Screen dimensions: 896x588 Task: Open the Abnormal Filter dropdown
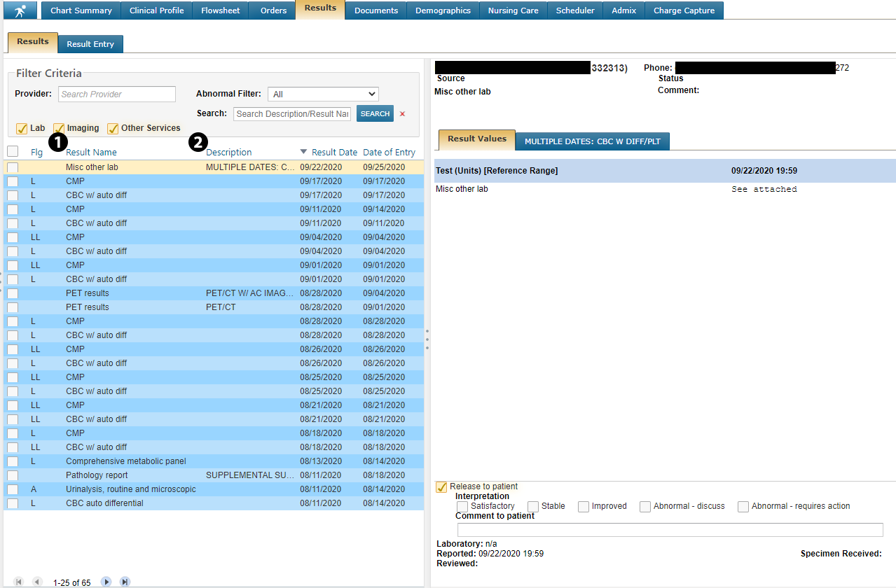(x=323, y=94)
